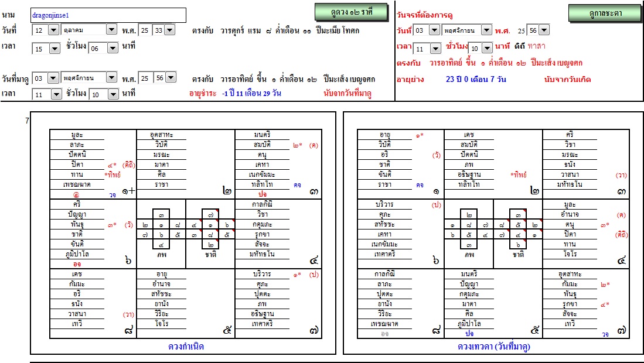644x363 pixels.
Task: Click the red text นับจากวันที่มาดู
Action: tap(347, 94)
